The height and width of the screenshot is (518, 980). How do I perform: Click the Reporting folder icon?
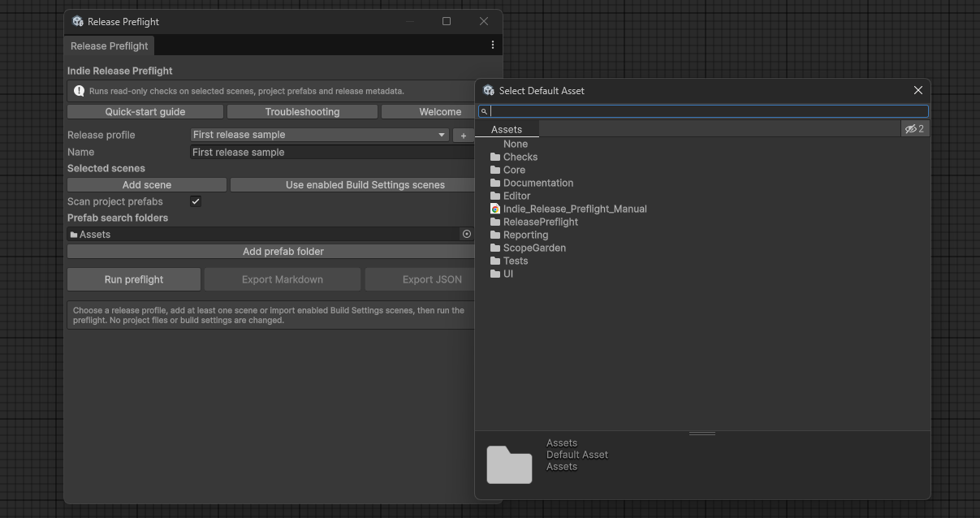tap(495, 235)
